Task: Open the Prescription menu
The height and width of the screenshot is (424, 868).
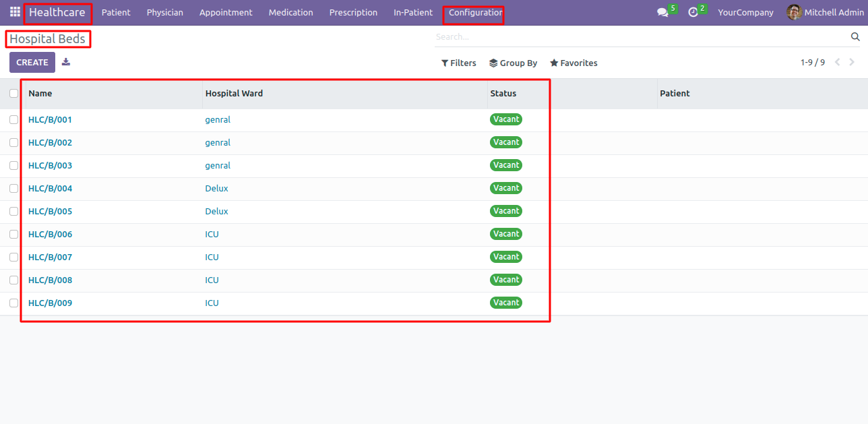Action: (x=353, y=12)
